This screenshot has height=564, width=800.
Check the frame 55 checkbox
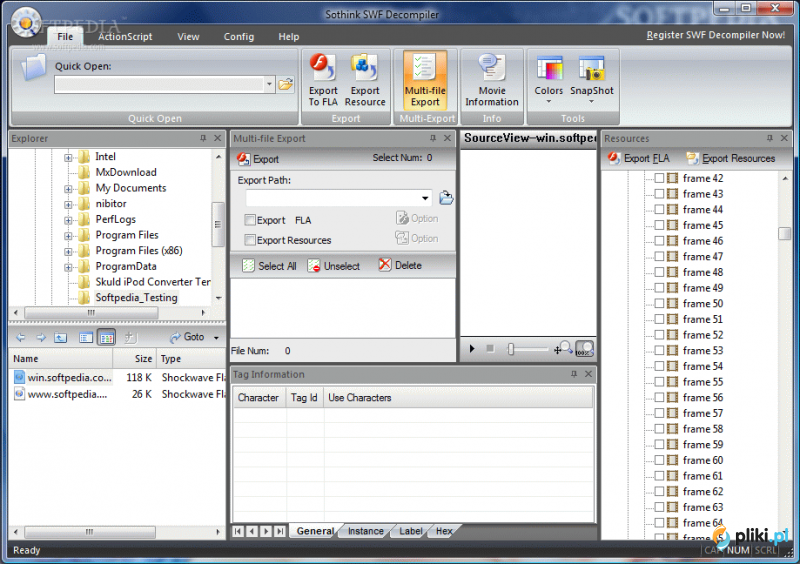tap(659, 382)
